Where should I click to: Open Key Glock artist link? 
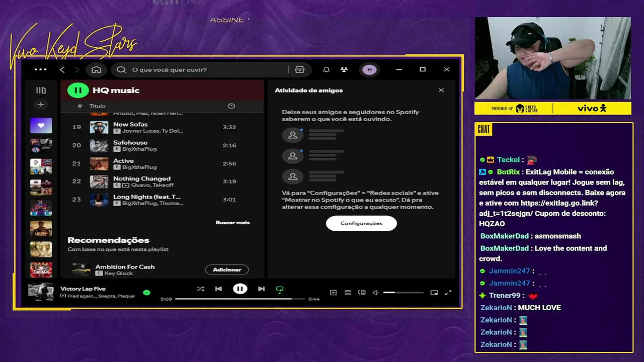tap(118, 273)
